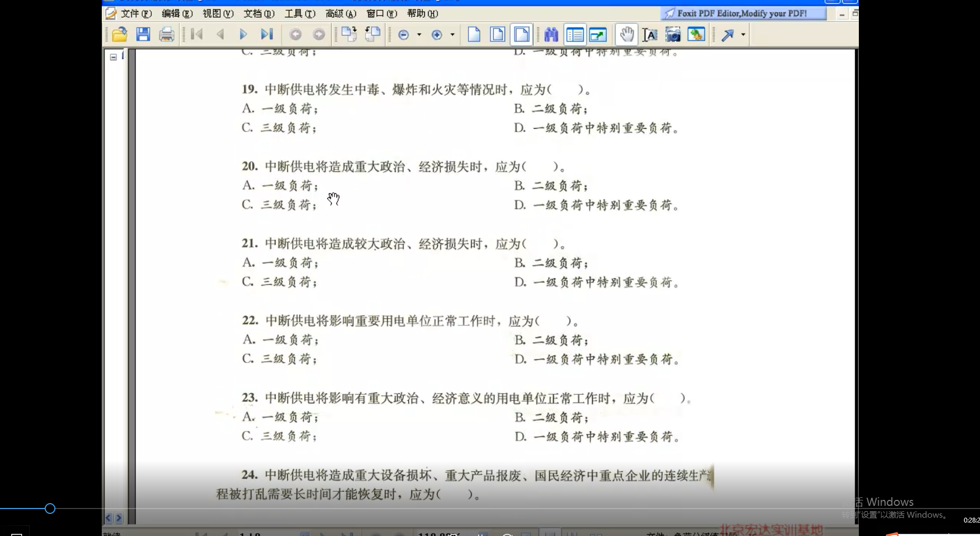This screenshot has width=980, height=536.
Task: Enable fit width page view
Action: coord(521,35)
